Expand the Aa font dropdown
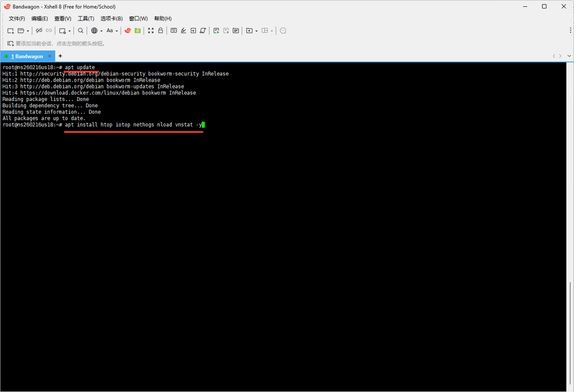This screenshot has width=574, height=392. click(117, 31)
